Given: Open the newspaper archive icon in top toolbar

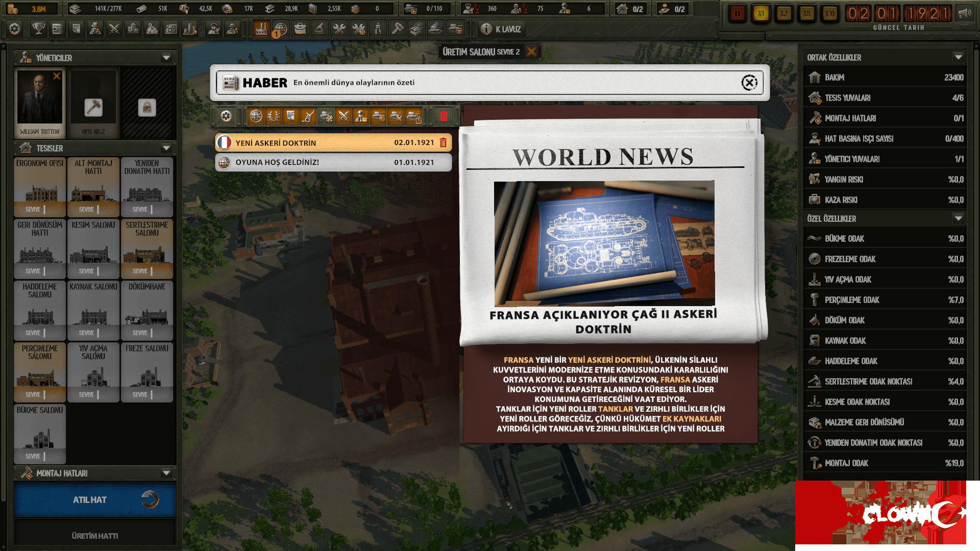Looking at the screenshot, I should point(58,29).
